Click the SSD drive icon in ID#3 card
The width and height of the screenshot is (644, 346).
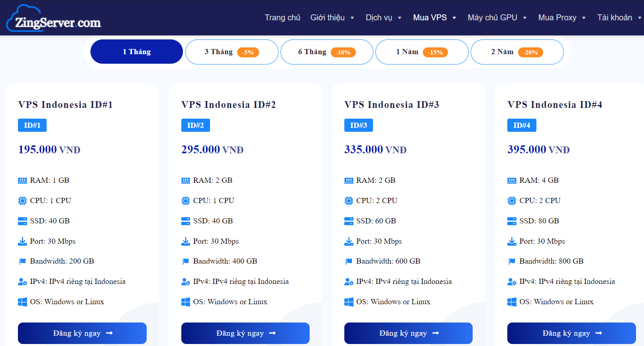click(349, 221)
